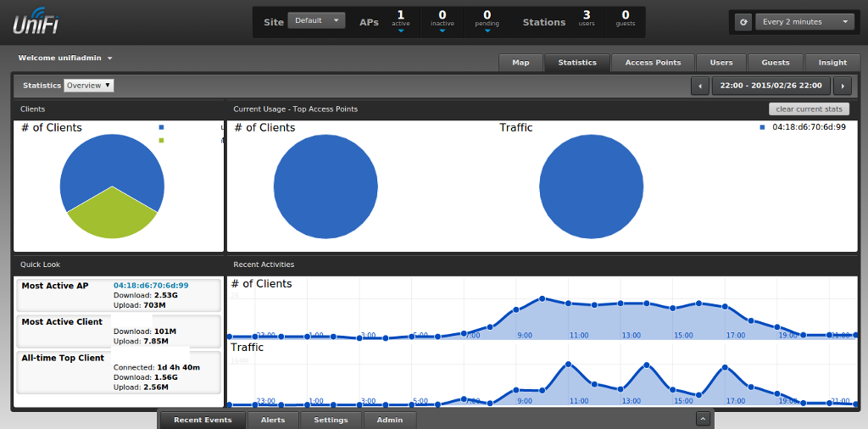Switch to the Statistics tab
Image resolution: width=868 pixels, height=429 pixels.
click(x=577, y=63)
